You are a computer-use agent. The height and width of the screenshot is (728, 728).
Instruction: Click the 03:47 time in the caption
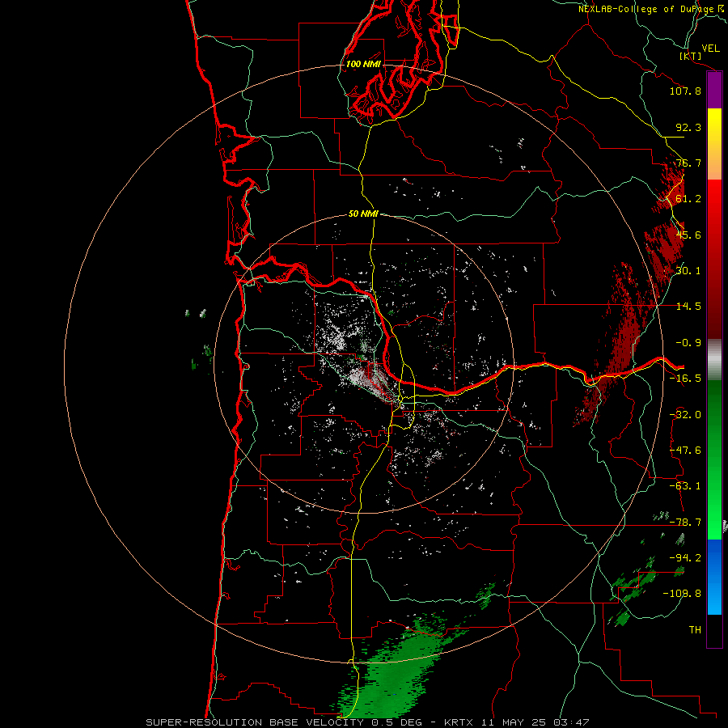pos(572,722)
